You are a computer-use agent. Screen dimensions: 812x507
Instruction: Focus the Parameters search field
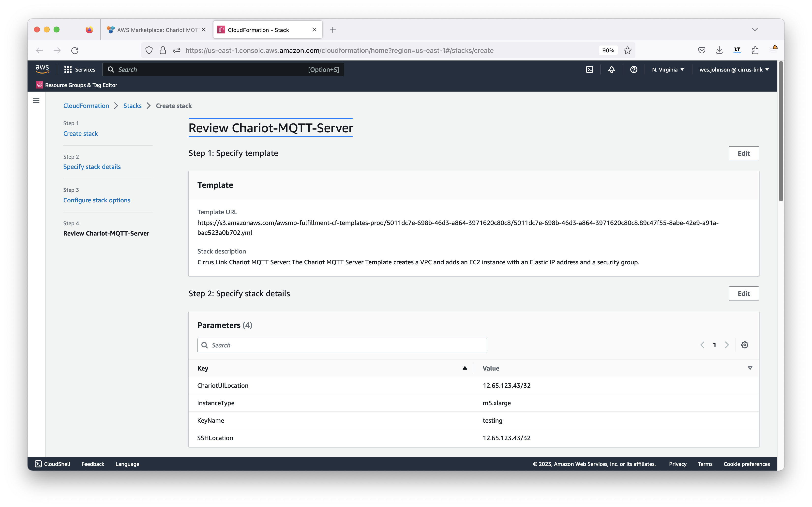coord(342,345)
